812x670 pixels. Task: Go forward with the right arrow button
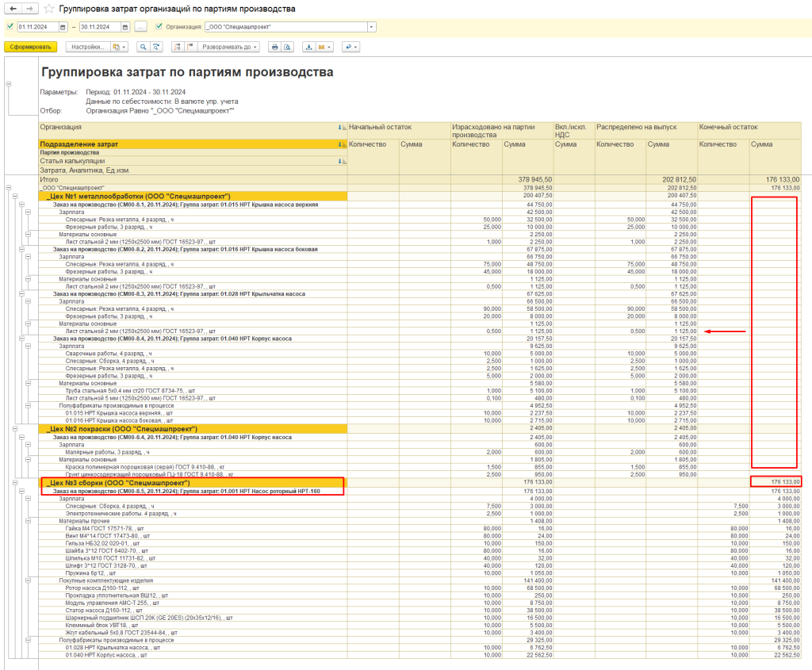click(x=29, y=9)
